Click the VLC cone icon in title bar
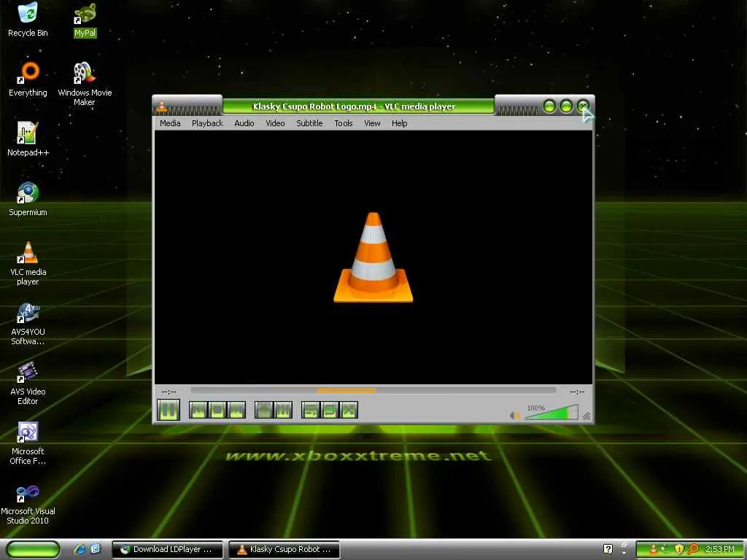This screenshot has height=560, width=747. pyautogui.click(x=161, y=106)
